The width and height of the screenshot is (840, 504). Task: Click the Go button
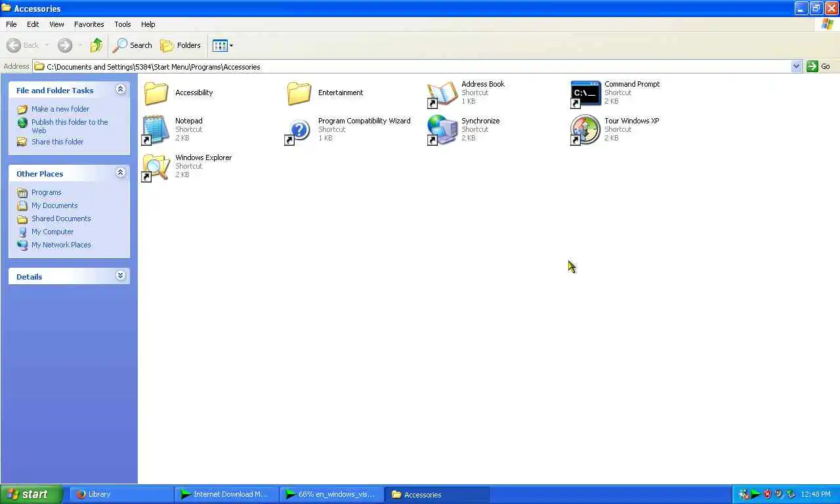(818, 66)
